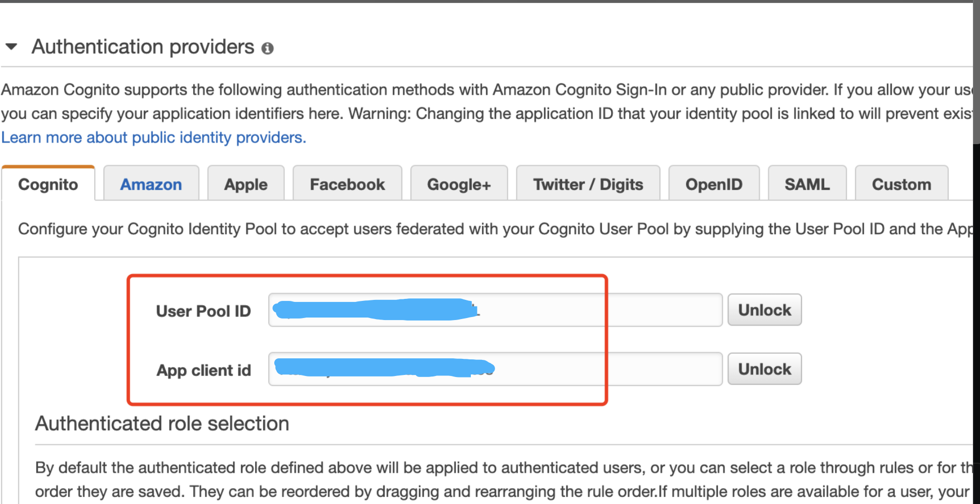The image size is (980, 504).
Task: Open the Authentication providers info icon
Action: pos(267,48)
